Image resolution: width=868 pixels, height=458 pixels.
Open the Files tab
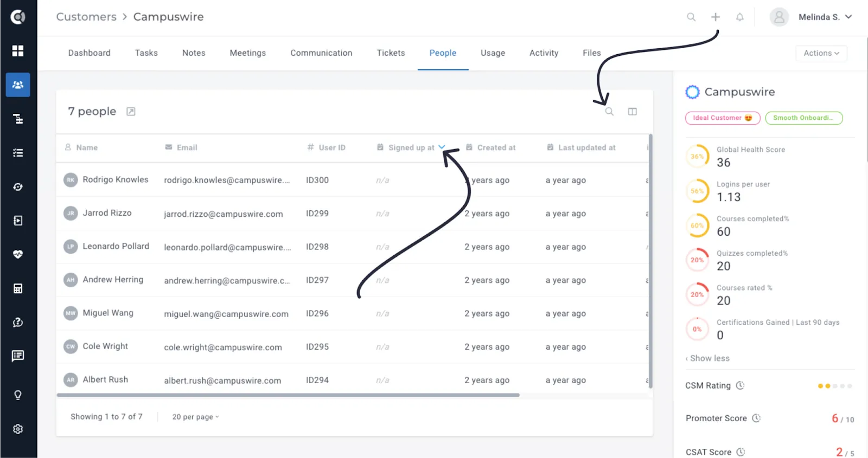pyautogui.click(x=592, y=53)
